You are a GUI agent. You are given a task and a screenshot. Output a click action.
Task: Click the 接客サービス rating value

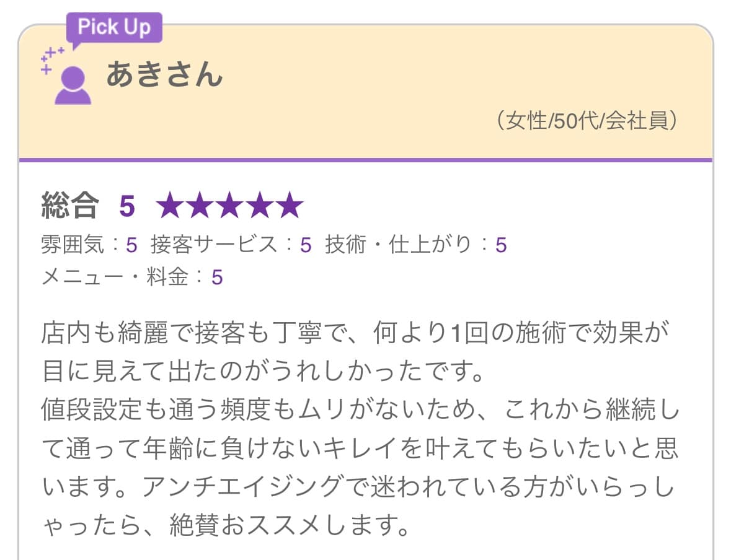pyautogui.click(x=306, y=245)
